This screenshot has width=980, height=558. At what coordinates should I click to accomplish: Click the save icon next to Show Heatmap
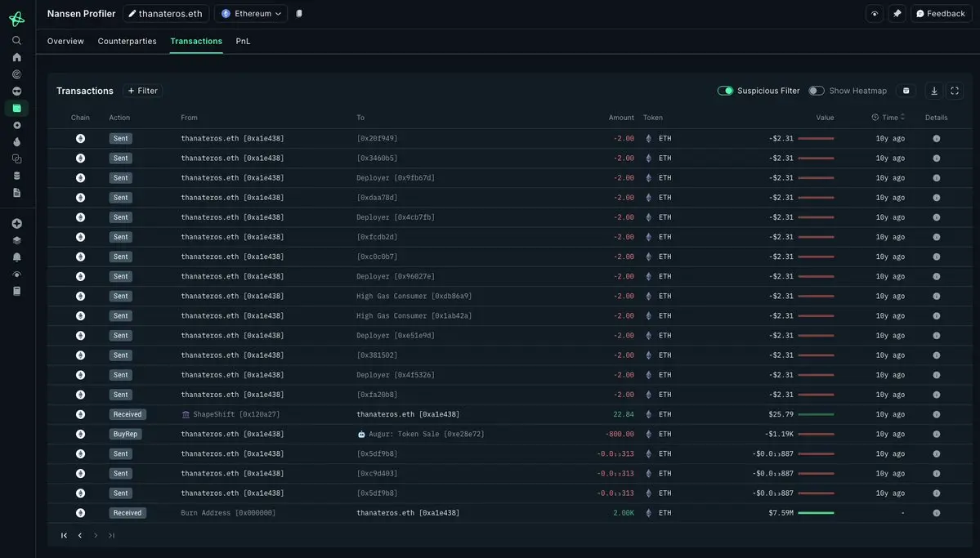click(x=906, y=91)
